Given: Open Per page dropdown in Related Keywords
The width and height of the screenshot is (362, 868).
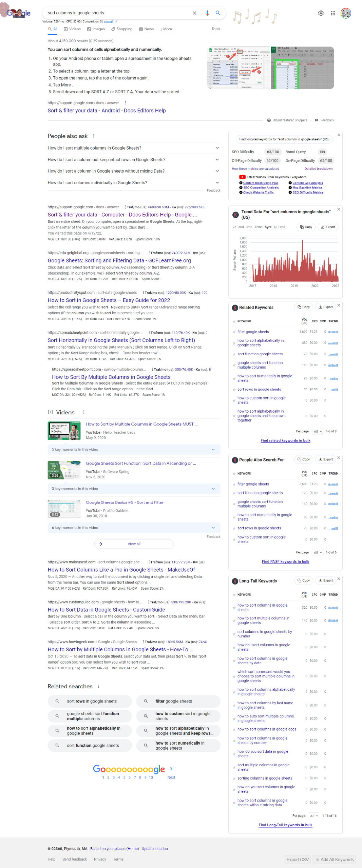Looking at the screenshot, I should [318, 431].
